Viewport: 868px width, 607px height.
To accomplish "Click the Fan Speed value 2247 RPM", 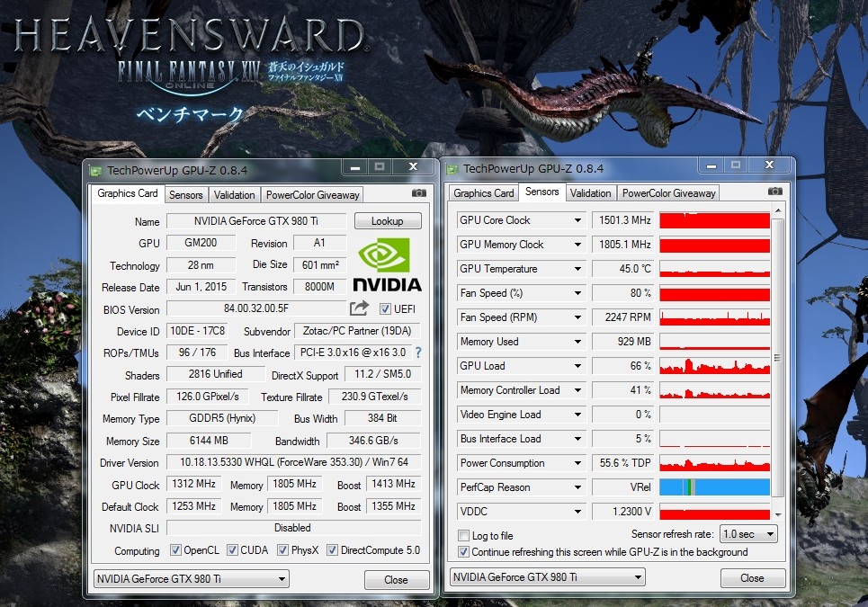I will click(622, 317).
